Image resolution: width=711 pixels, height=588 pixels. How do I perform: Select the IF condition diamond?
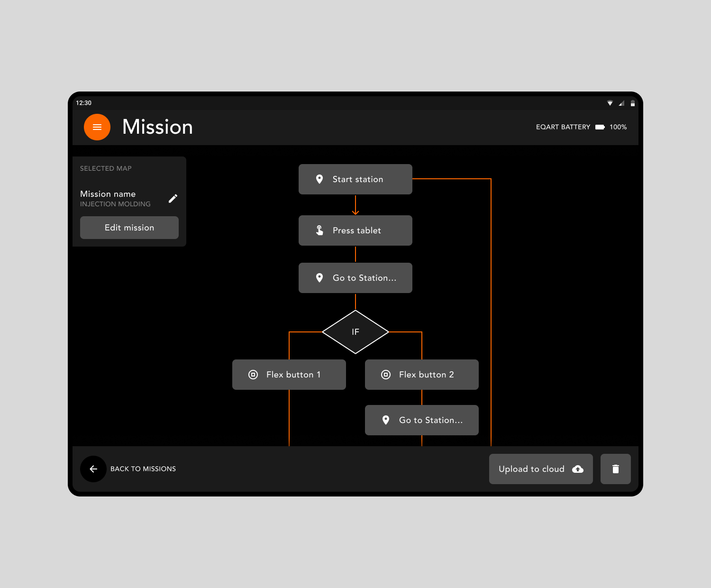pyautogui.click(x=355, y=332)
